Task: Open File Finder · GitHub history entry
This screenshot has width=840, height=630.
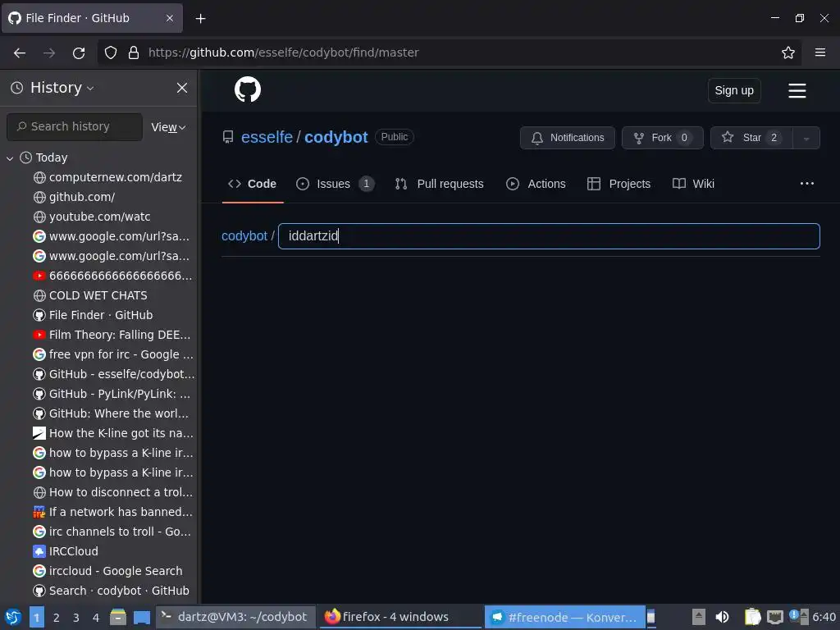Action: (94, 316)
